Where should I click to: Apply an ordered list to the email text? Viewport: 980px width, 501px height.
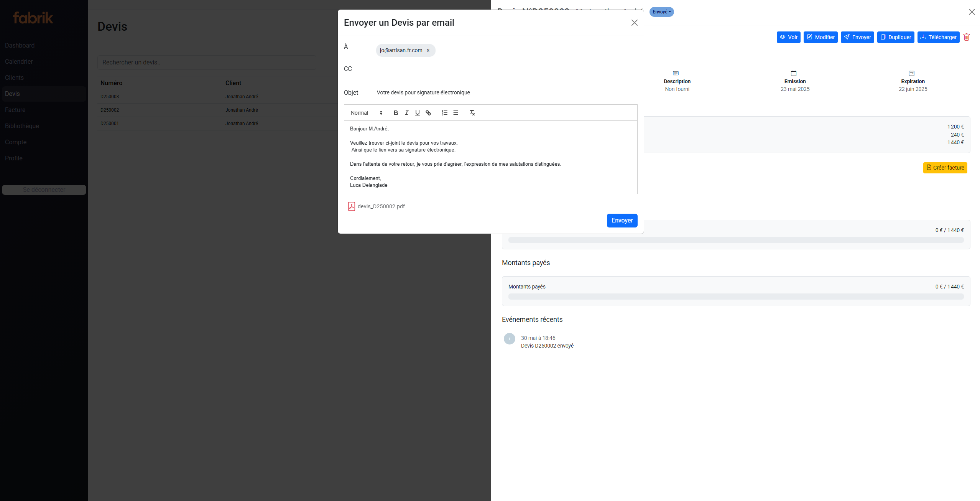[444, 113]
